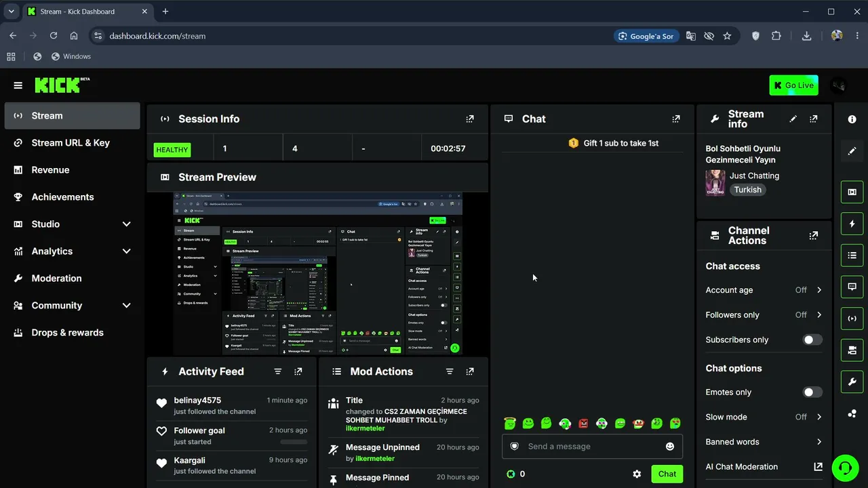The width and height of the screenshot is (868, 488).
Task: Toggle Emotes only chat
Action: [812, 392]
